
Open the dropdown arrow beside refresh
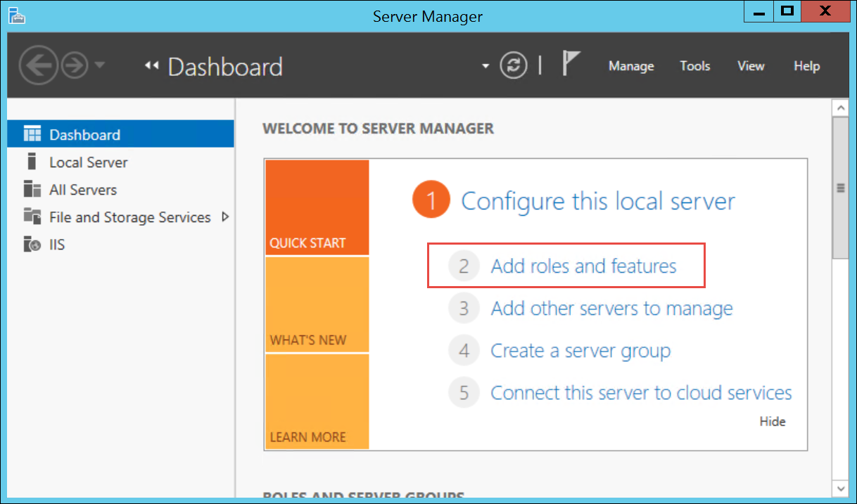point(485,66)
